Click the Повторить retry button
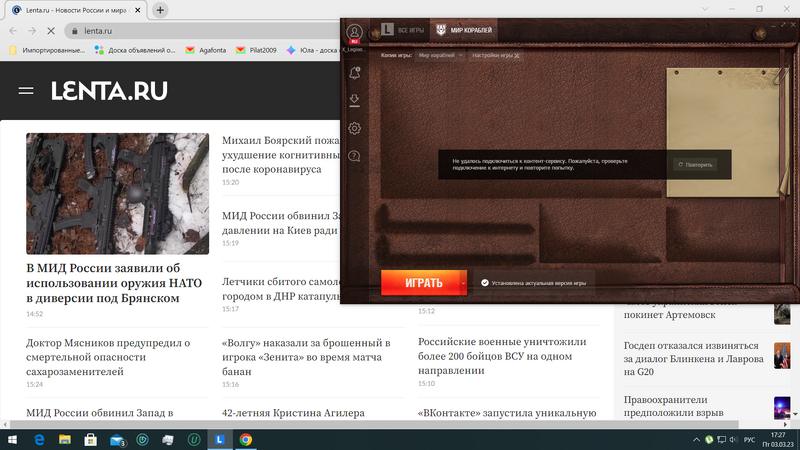The image size is (800, 450). point(695,165)
